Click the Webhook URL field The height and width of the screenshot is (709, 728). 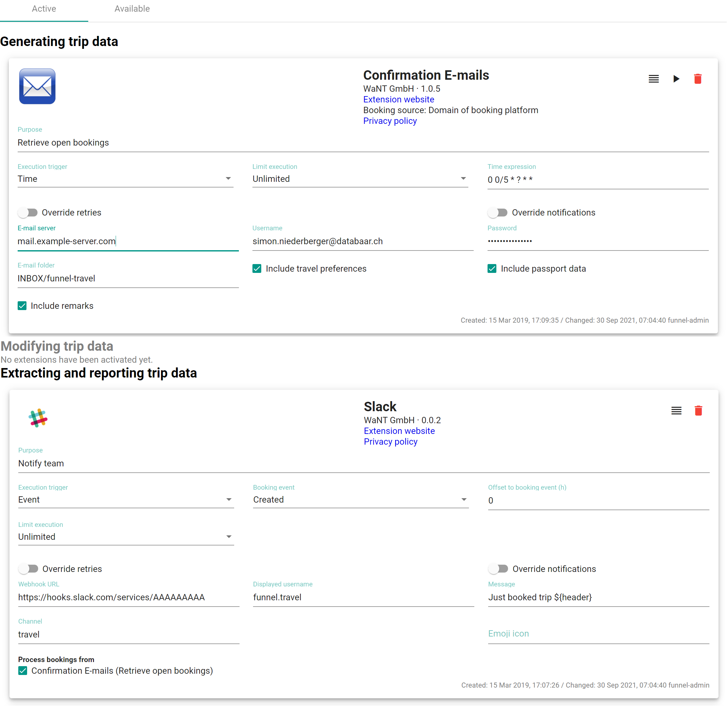[129, 598]
